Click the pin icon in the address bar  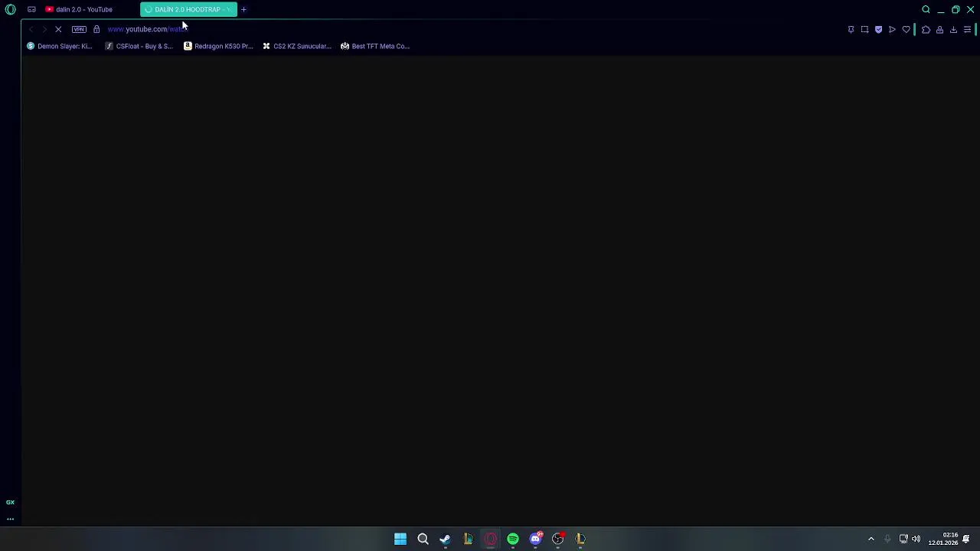851,29
